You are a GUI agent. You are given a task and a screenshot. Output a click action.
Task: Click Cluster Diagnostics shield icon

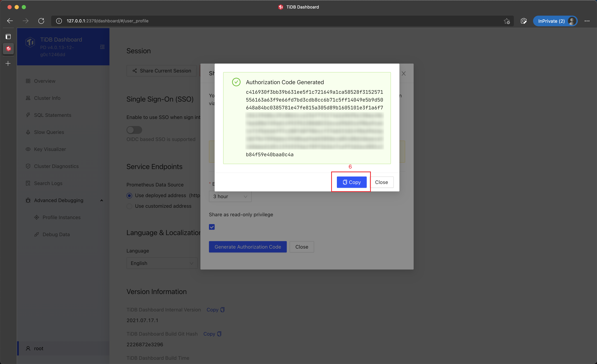(x=28, y=166)
